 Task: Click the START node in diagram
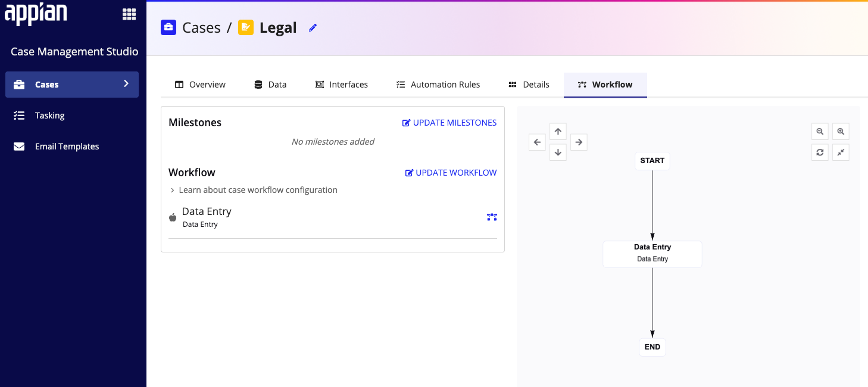652,161
